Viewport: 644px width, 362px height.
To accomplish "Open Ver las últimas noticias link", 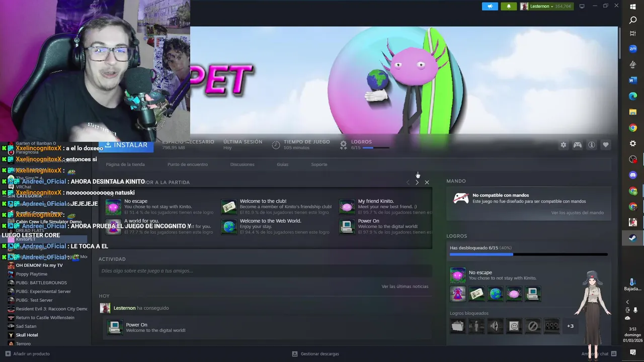I will 405,287.
